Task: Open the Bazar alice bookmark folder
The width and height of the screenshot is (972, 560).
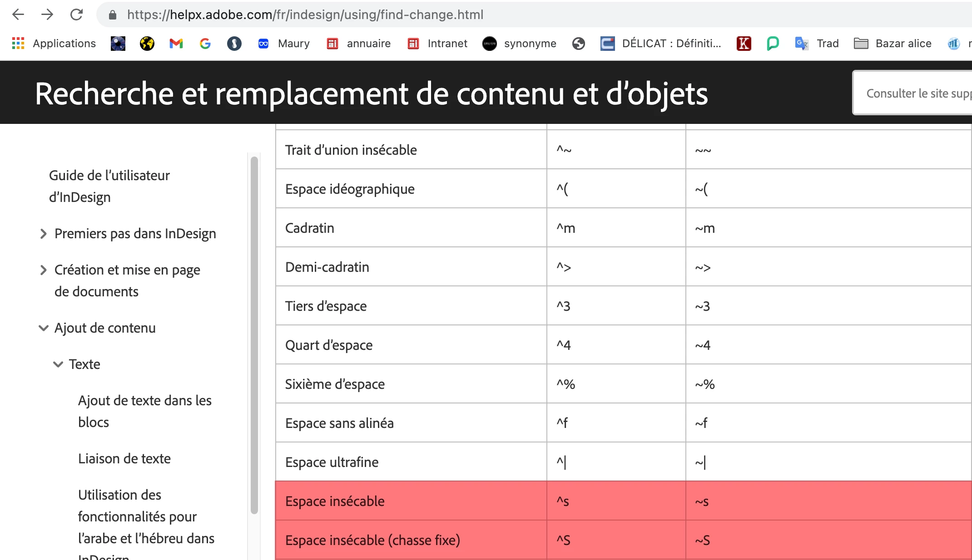Action: pyautogui.click(x=893, y=44)
